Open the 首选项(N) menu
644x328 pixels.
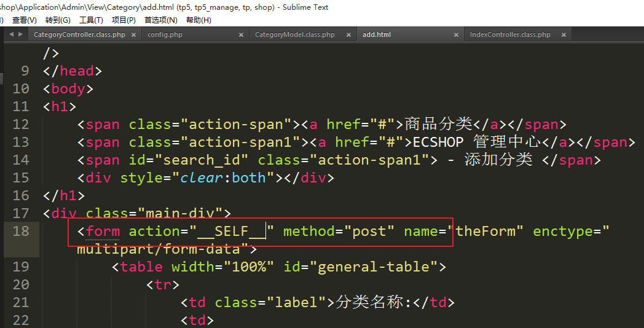tap(161, 20)
